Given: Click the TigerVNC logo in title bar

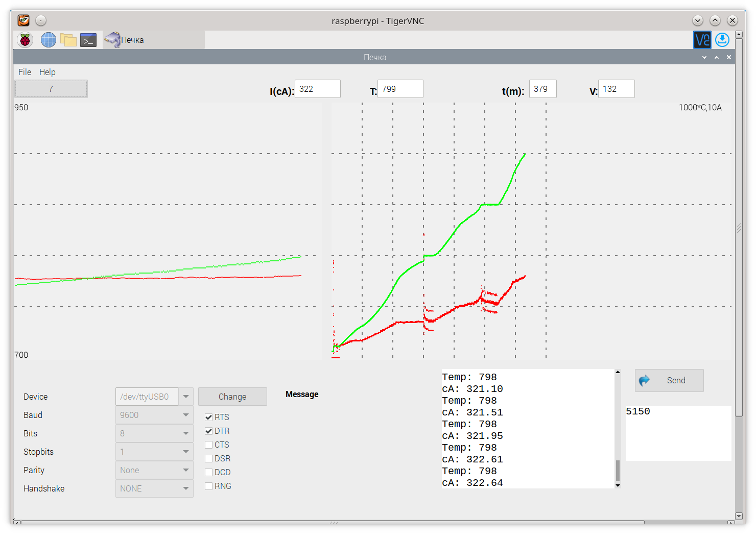Looking at the screenshot, I should tap(23, 20).
